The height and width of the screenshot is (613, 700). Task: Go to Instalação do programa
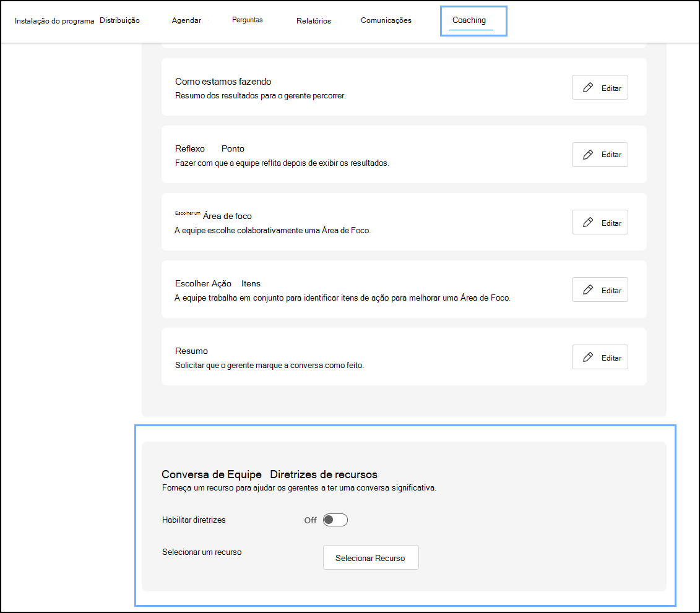point(54,19)
